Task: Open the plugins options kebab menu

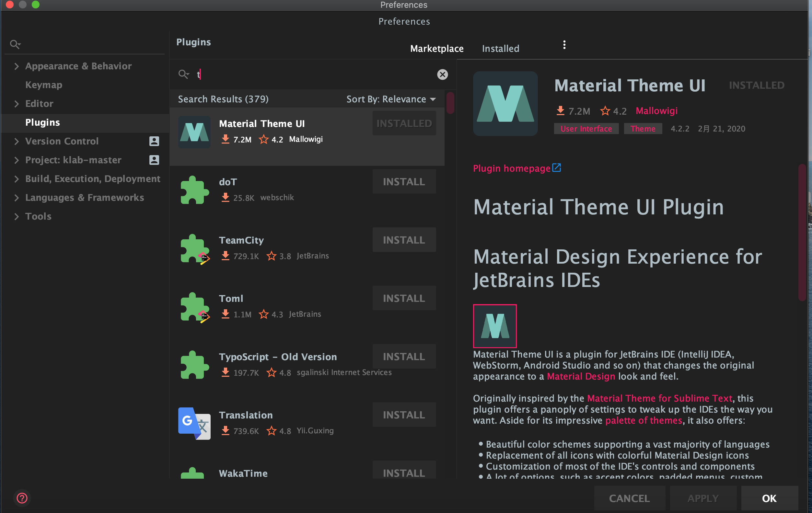Action: point(564,45)
